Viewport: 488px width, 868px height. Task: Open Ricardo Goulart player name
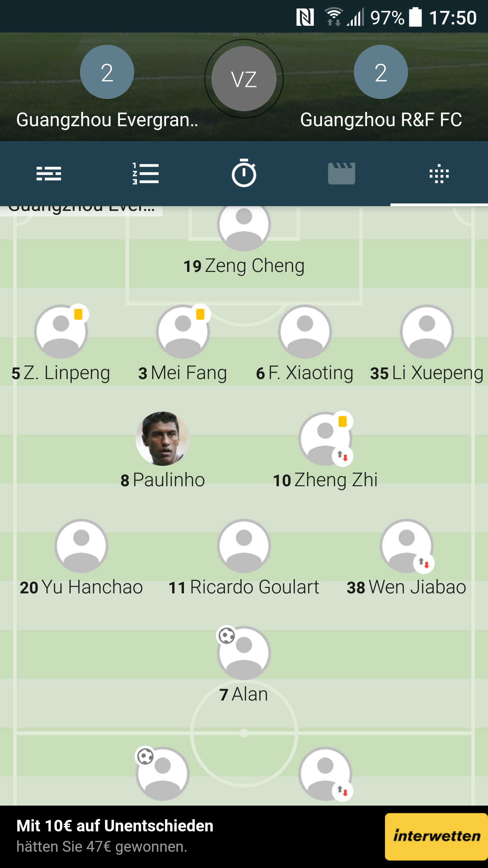click(x=244, y=587)
